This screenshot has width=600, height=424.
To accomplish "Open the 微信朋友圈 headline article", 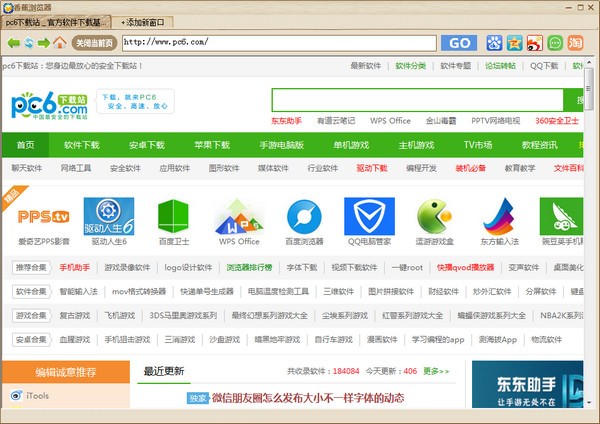I will coord(308,398).
